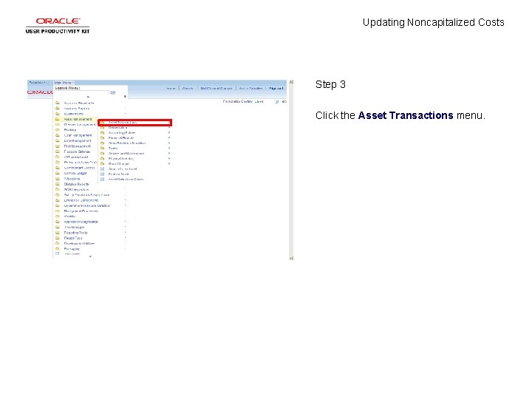This screenshot has height=399, width=532.
Task: Click the Risk Management folder icon
Action: pos(58,146)
